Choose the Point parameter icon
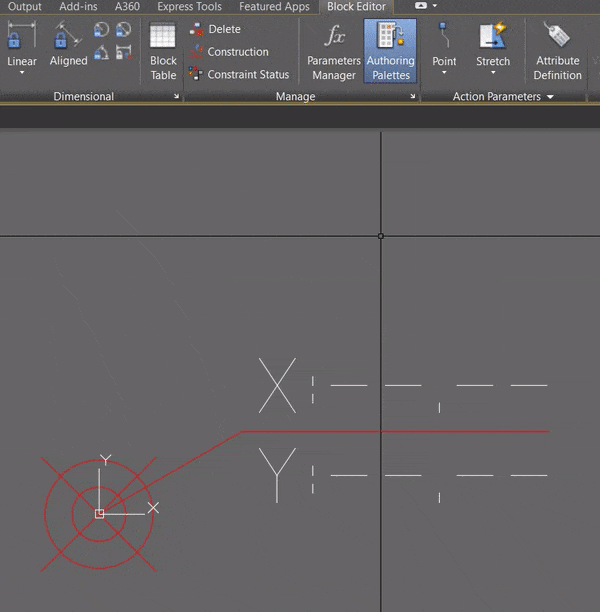The image size is (600, 612). click(444, 36)
